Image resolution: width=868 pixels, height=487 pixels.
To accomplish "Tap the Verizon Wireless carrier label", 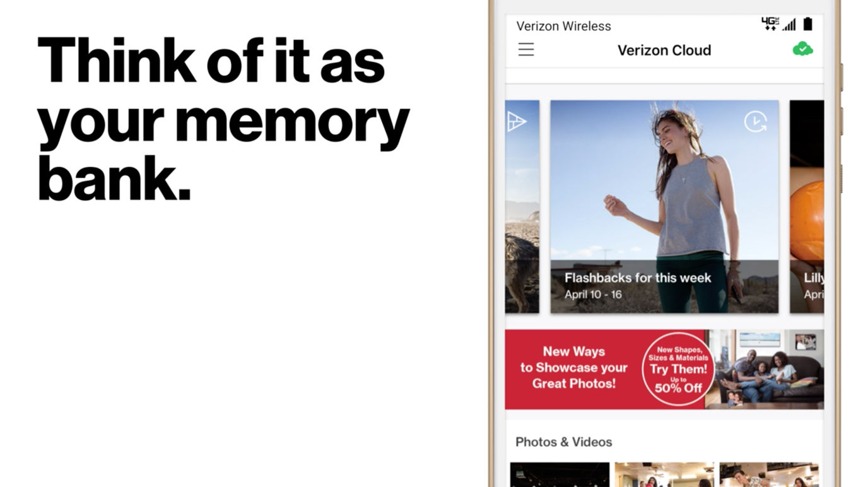I will [564, 26].
